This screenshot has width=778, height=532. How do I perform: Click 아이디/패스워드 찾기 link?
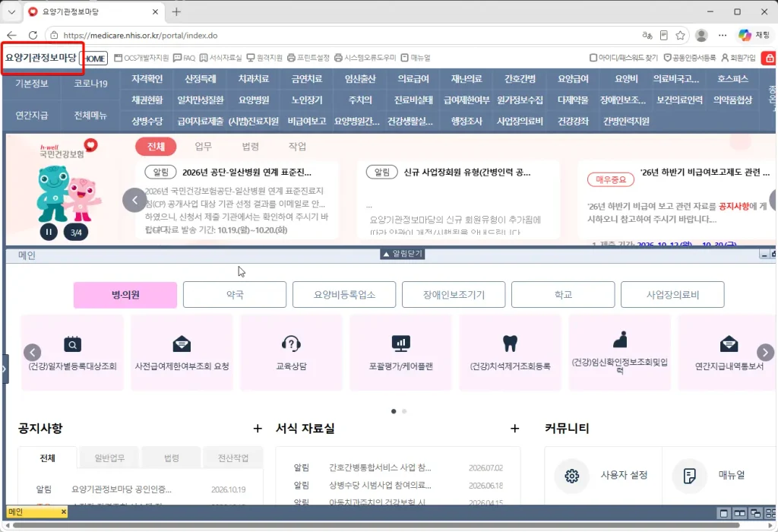(623, 58)
